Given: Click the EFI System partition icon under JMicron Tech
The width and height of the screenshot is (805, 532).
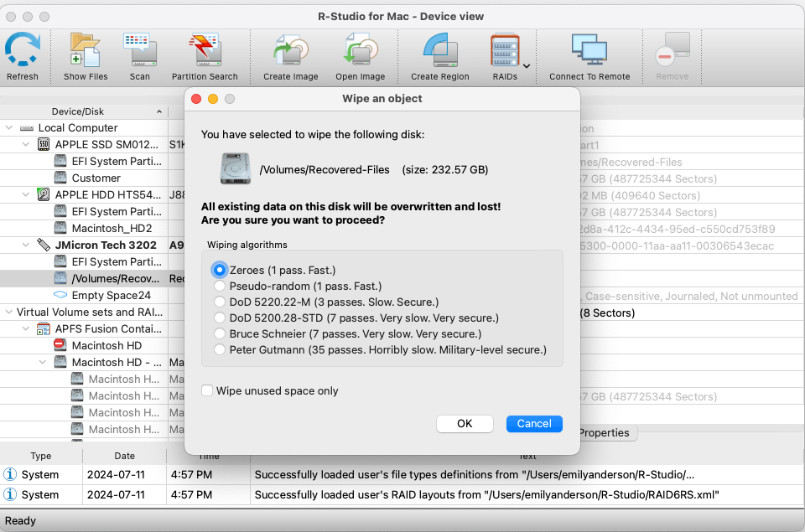Looking at the screenshot, I should pos(60,261).
